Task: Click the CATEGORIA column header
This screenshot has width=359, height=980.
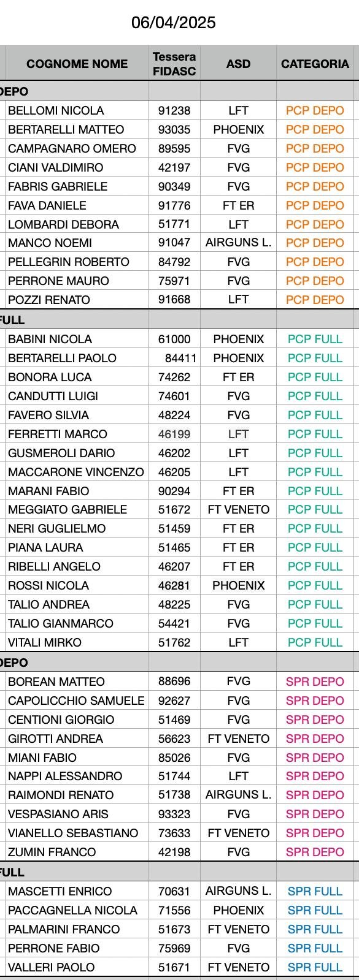Action: tap(315, 64)
